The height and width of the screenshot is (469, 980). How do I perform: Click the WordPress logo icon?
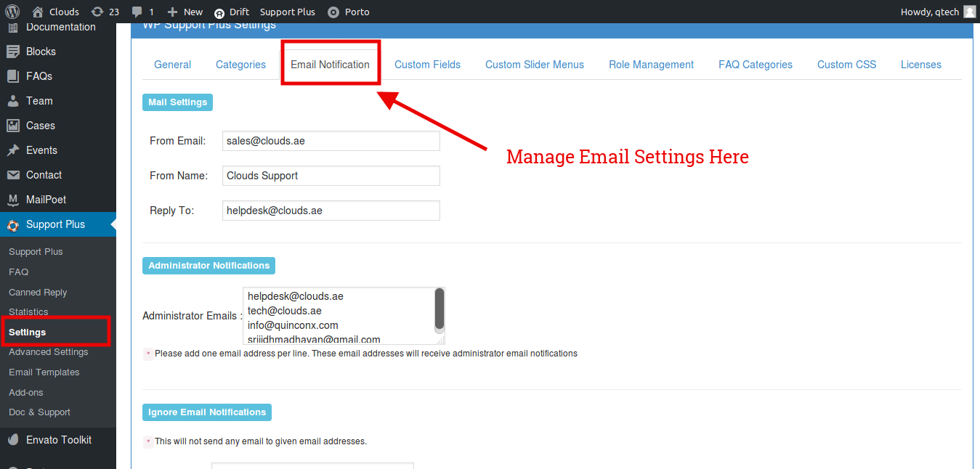click(x=12, y=12)
